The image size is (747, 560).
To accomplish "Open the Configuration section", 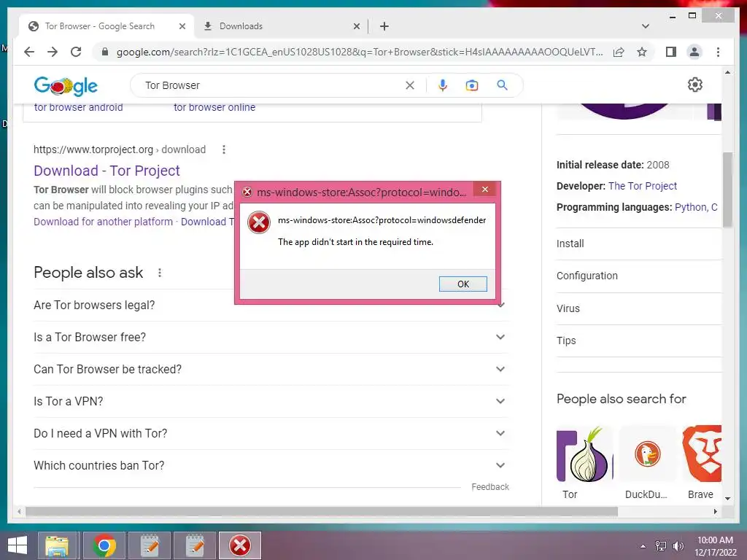I will pos(638,276).
